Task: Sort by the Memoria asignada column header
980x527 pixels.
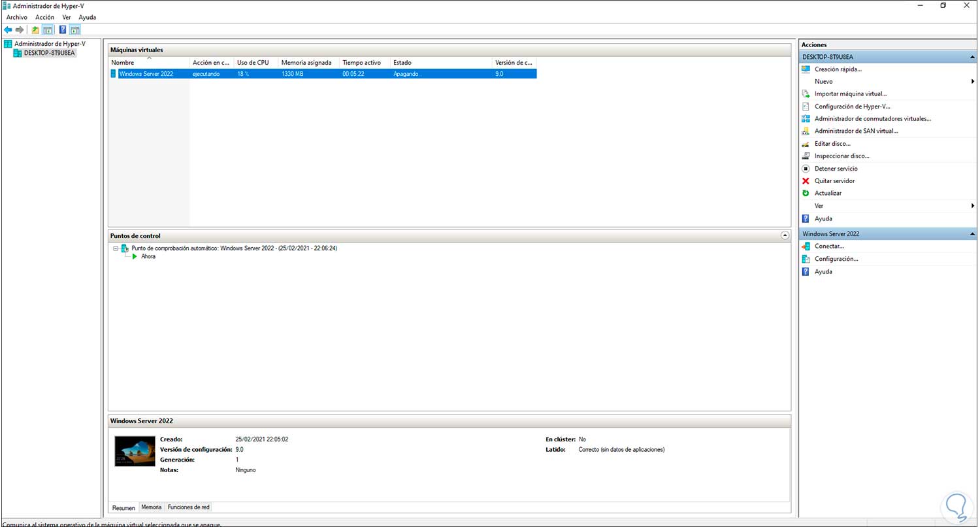Action: point(309,63)
